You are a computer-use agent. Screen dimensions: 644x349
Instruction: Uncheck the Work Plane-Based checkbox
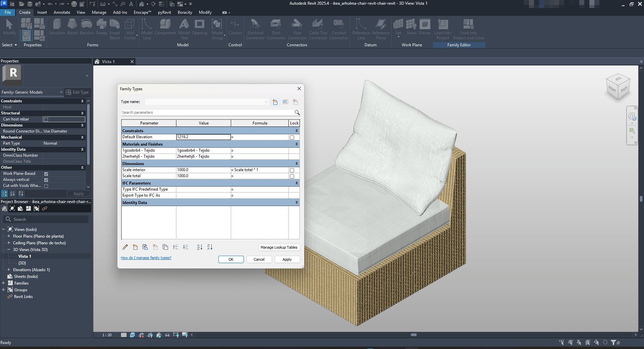click(46, 174)
